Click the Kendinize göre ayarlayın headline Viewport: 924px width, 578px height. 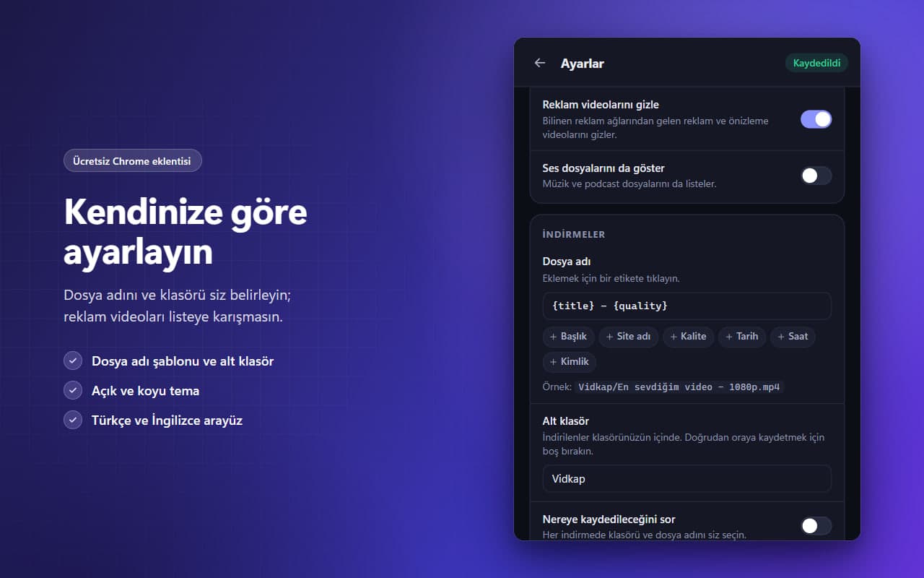(186, 232)
